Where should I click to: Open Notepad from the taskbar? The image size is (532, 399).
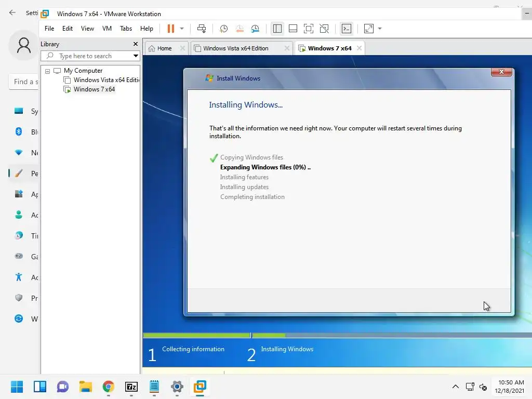[x=154, y=387]
